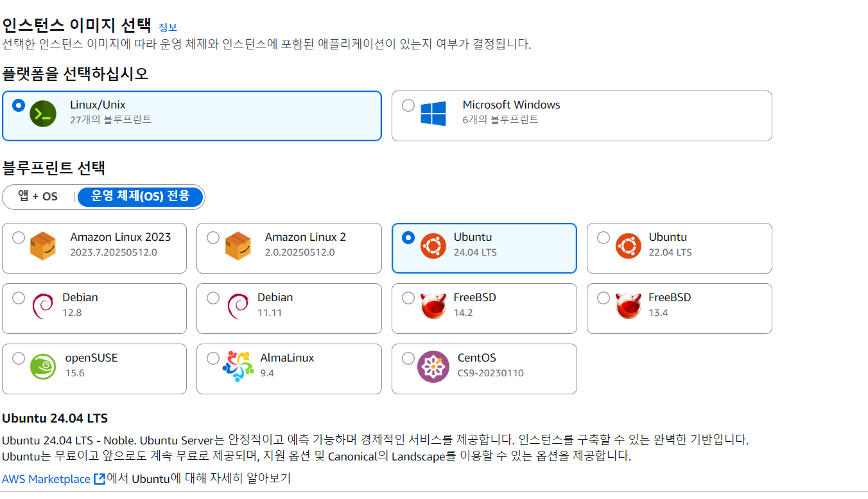Image resolution: width=868 pixels, height=499 pixels.
Task: Open the 정보 info link
Action: tap(168, 28)
